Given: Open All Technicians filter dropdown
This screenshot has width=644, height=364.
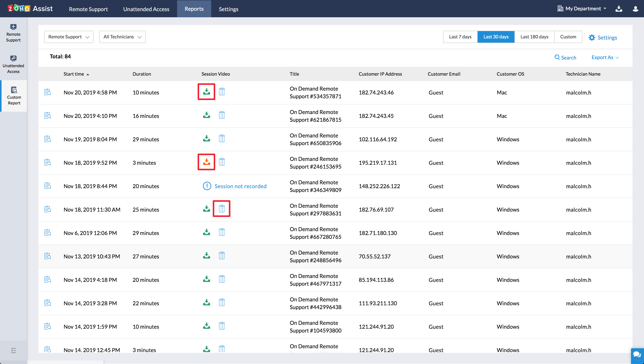Looking at the screenshot, I should [122, 37].
